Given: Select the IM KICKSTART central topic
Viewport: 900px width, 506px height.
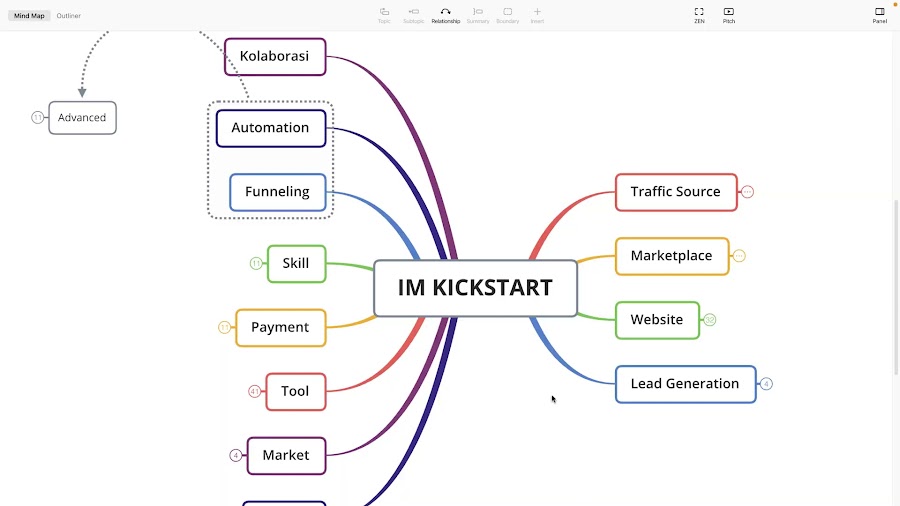Looking at the screenshot, I should [x=475, y=288].
